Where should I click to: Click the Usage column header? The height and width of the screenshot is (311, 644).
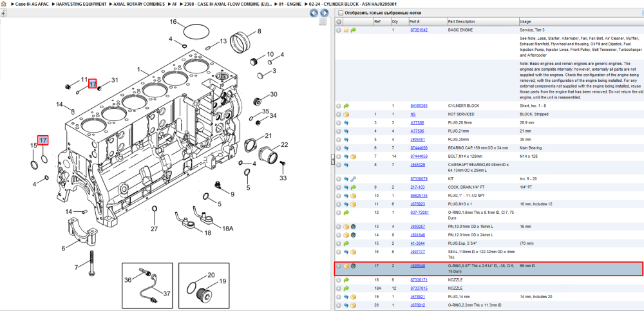(581, 21)
